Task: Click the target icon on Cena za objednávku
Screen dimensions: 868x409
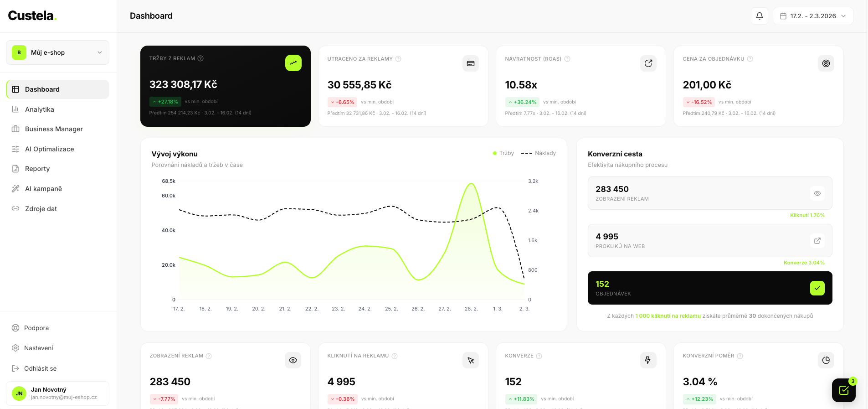Action: pos(826,63)
